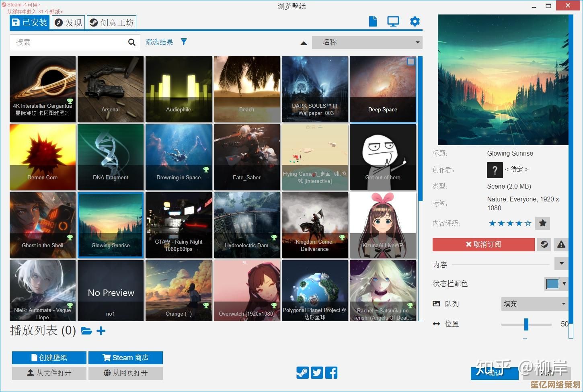Toggle the favorite star button
Viewport: 583px width, 392px height.
pos(542,223)
